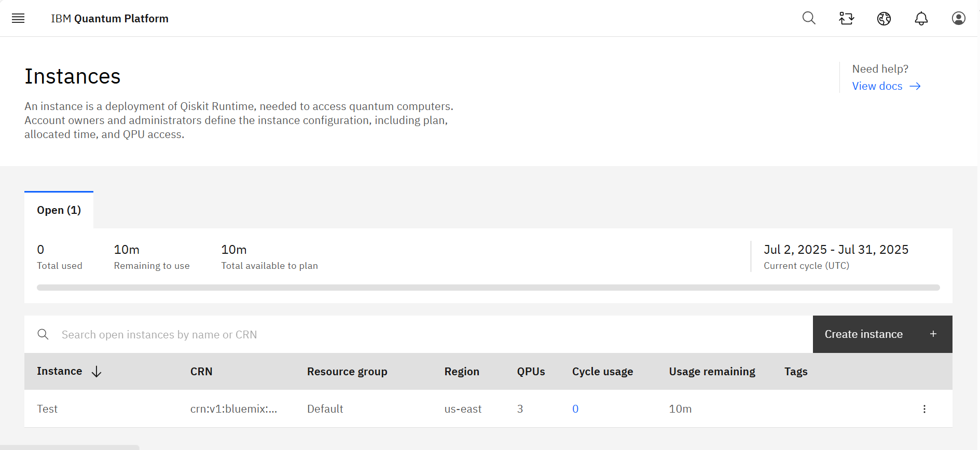Open the View docs link
The height and width of the screenshot is (450, 980).
coord(877,86)
